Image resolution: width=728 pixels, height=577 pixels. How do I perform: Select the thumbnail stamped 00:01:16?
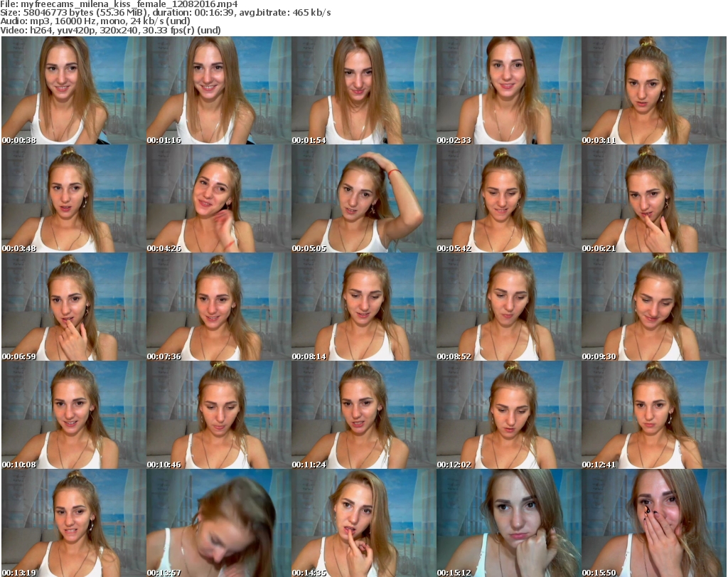(219, 90)
